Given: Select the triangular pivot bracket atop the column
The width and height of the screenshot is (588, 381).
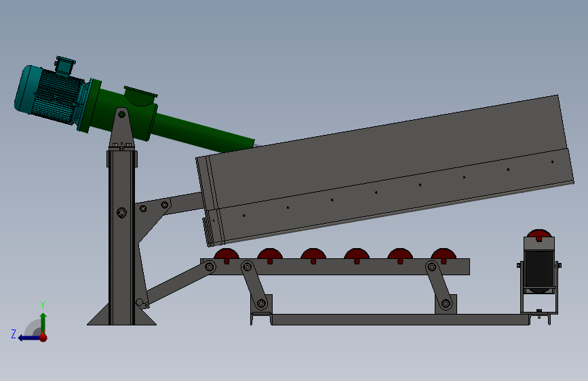Looking at the screenshot, I should point(121,127).
